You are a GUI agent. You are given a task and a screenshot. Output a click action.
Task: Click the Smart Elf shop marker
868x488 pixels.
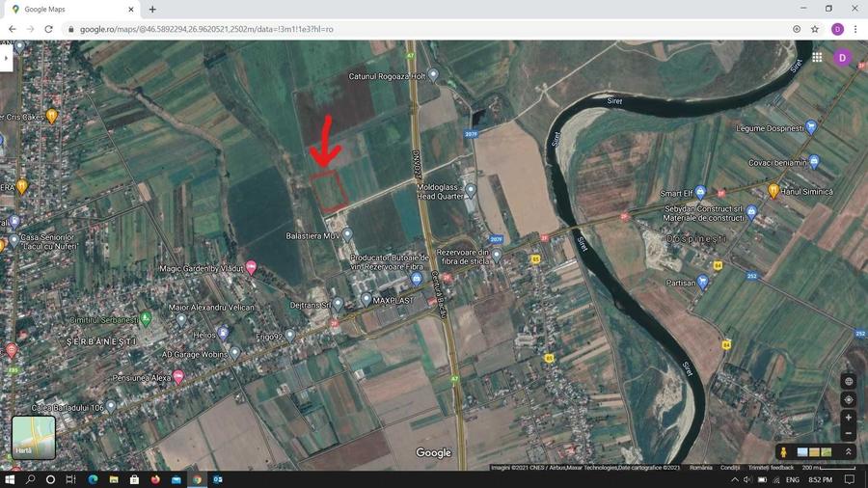[x=700, y=192]
